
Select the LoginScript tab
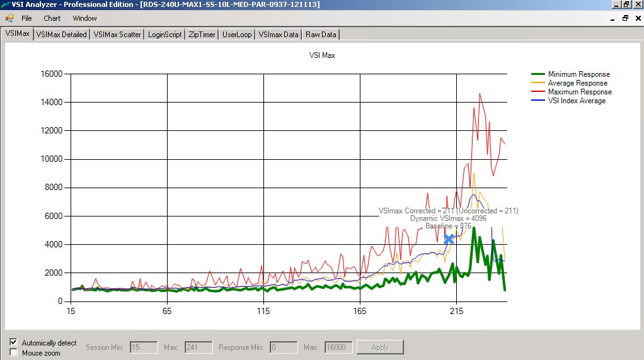(164, 35)
